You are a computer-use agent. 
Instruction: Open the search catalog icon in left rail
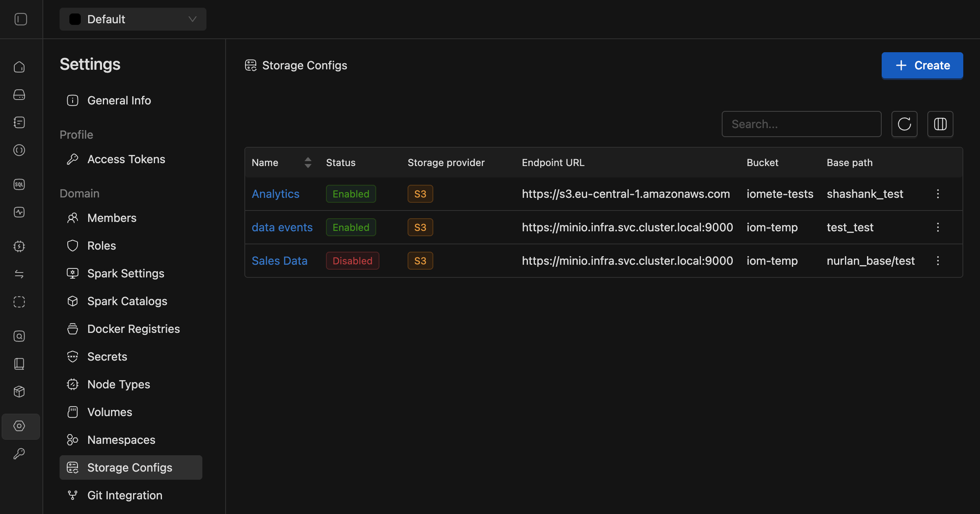19,336
